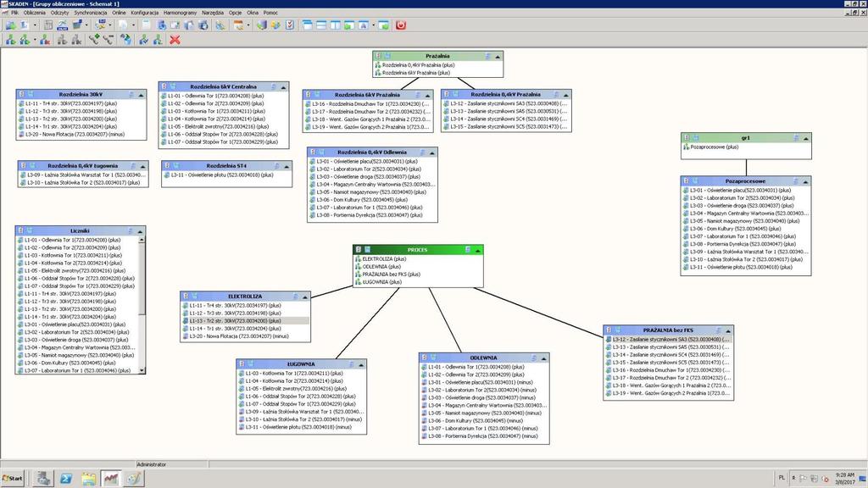Screen dimensions: 868x488
Task: Click the SKADEN chart app on taskbar
Action: [111, 478]
